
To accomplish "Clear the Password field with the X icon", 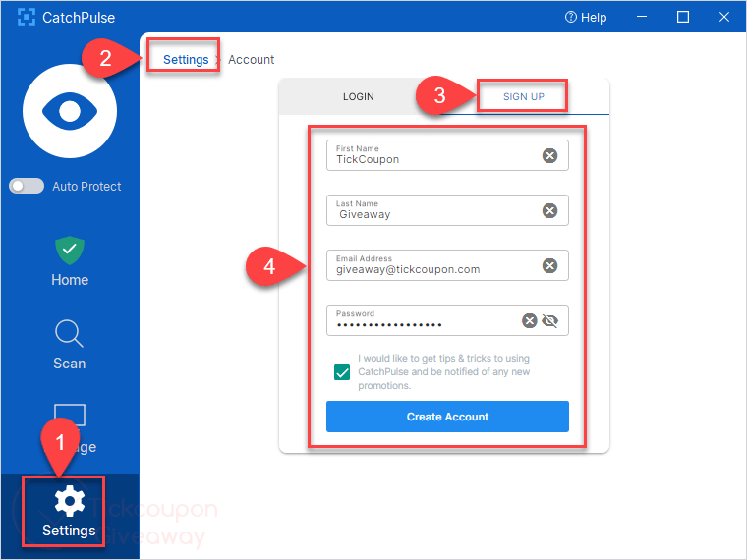I will 529,321.
